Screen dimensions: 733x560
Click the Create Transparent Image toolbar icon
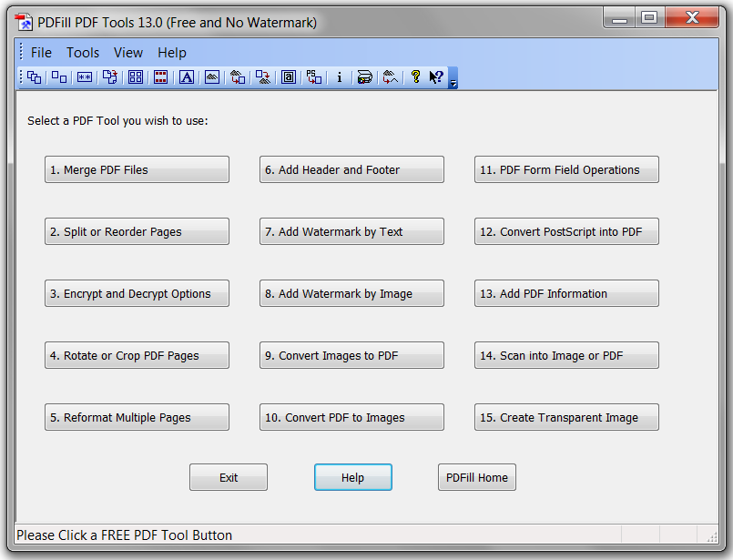click(391, 77)
